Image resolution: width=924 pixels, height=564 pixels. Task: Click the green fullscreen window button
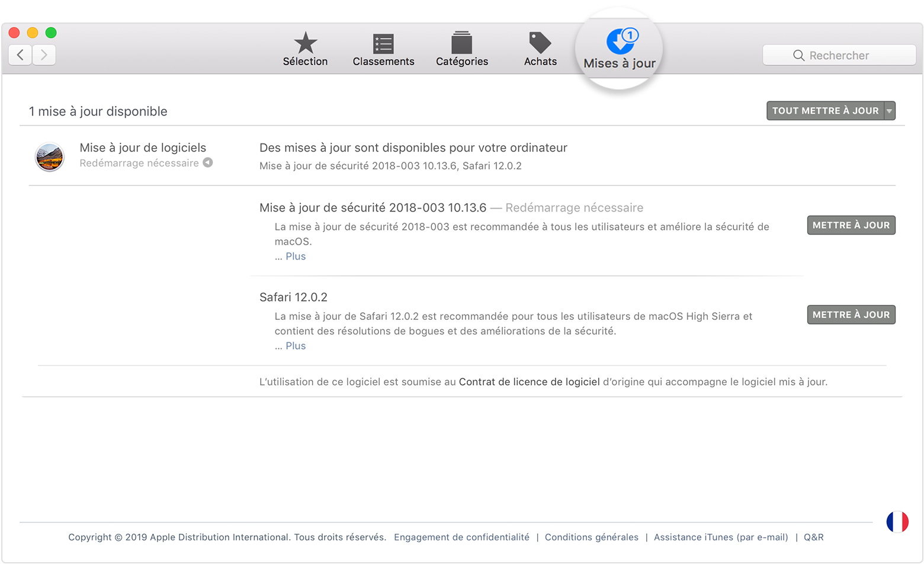coord(51,33)
